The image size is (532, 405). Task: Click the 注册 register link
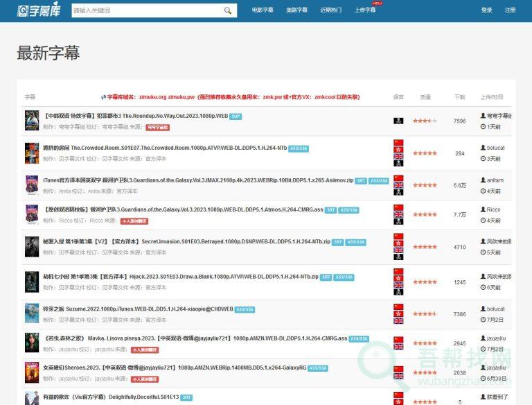point(510,10)
